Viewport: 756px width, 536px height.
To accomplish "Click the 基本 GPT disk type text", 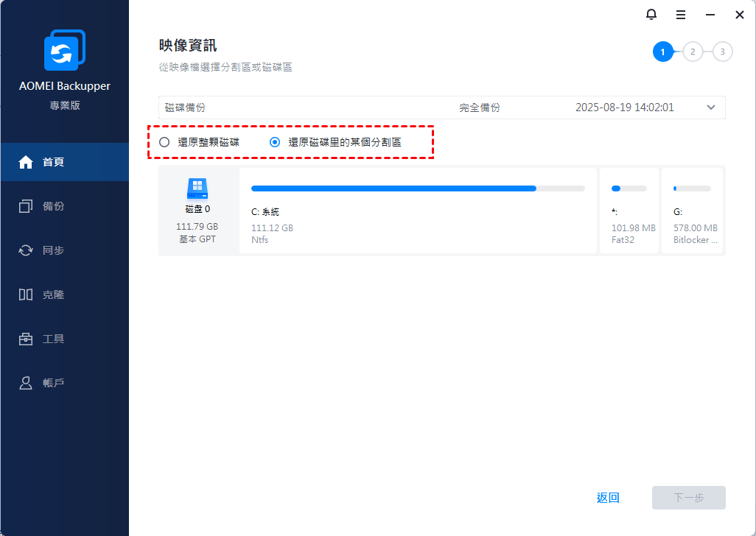I will click(197, 239).
